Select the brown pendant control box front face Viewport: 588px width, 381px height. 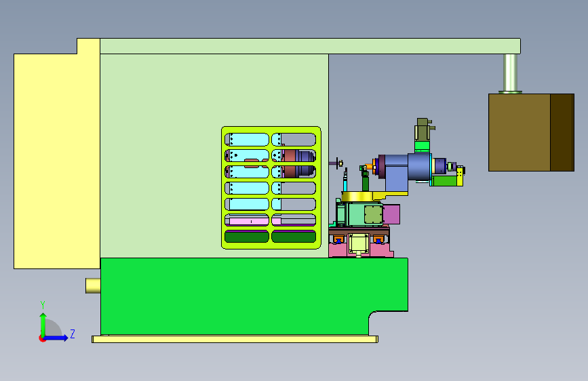(x=520, y=132)
